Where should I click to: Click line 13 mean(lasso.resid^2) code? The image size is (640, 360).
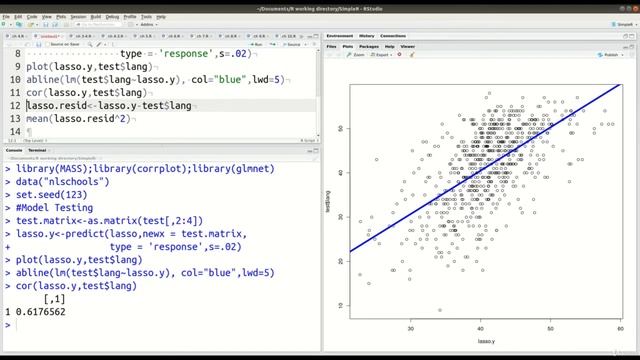pos(78,119)
